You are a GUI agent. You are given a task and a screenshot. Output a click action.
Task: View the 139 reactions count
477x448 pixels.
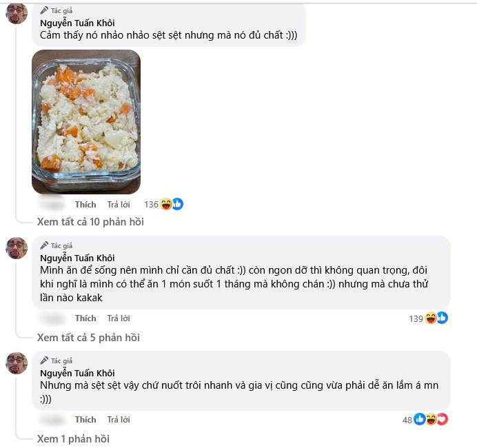[416, 318]
